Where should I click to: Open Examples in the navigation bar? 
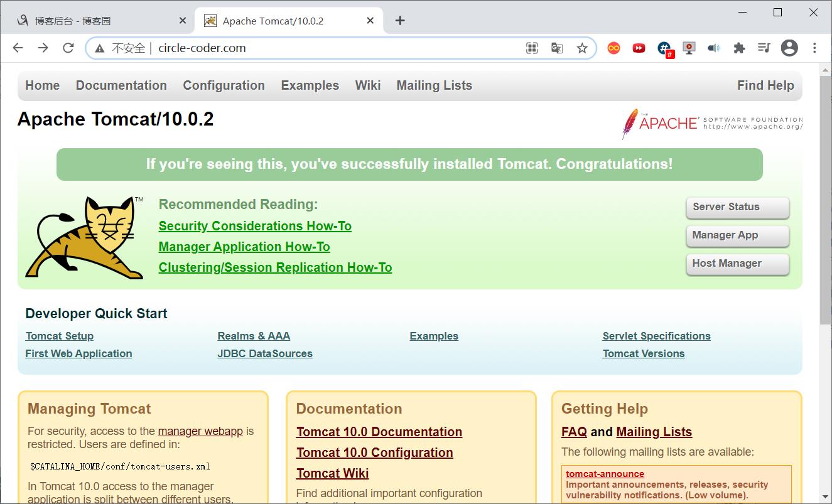pyautogui.click(x=310, y=85)
